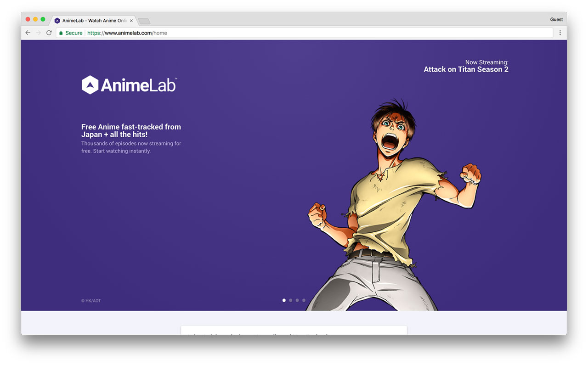The image size is (588, 365).
Task: Focus the address bar showing animelab.com/home
Action: coord(304,33)
